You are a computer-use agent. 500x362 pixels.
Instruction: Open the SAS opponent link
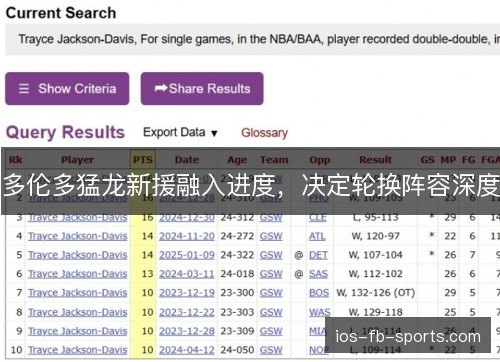point(318,274)
